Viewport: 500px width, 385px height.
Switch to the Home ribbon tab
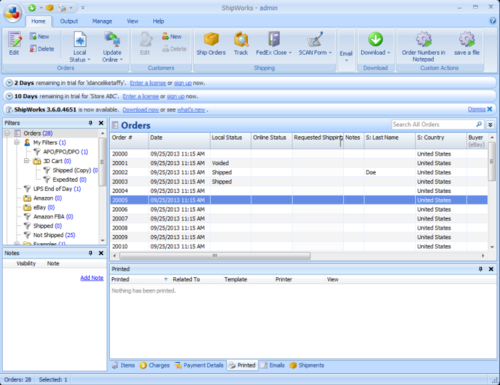click(x=38, y=21)
